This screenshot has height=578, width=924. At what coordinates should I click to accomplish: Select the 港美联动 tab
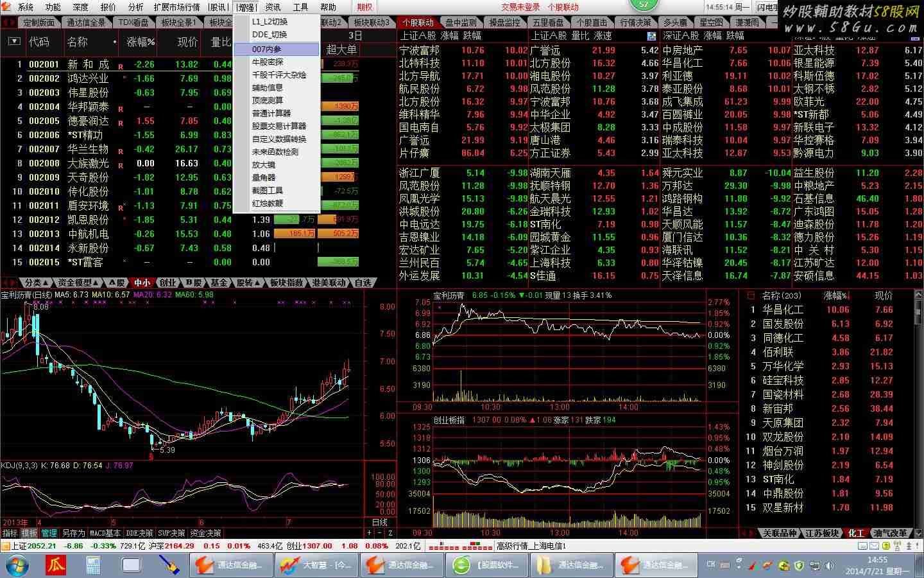pyautogui.click(x=329, y=283)
